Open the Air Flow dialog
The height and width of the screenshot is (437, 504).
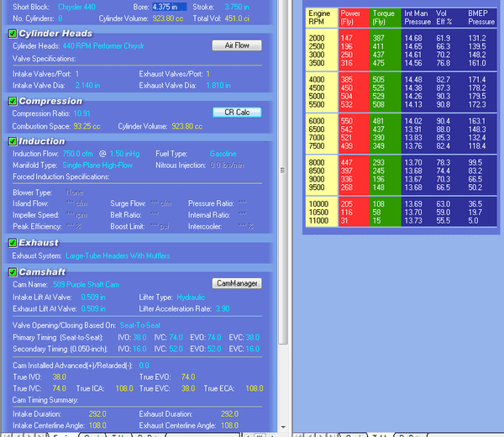click(236, 45)
